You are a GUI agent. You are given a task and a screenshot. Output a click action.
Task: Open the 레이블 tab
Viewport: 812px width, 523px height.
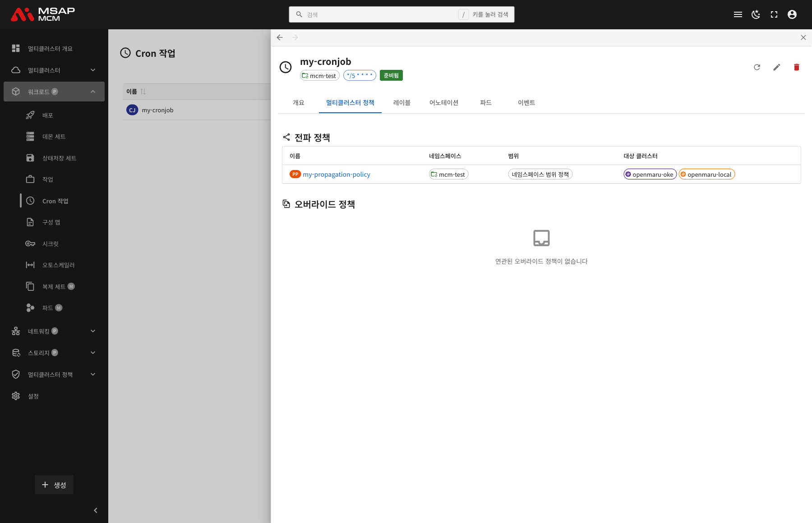pyautogui.click(x=402, y=103)
